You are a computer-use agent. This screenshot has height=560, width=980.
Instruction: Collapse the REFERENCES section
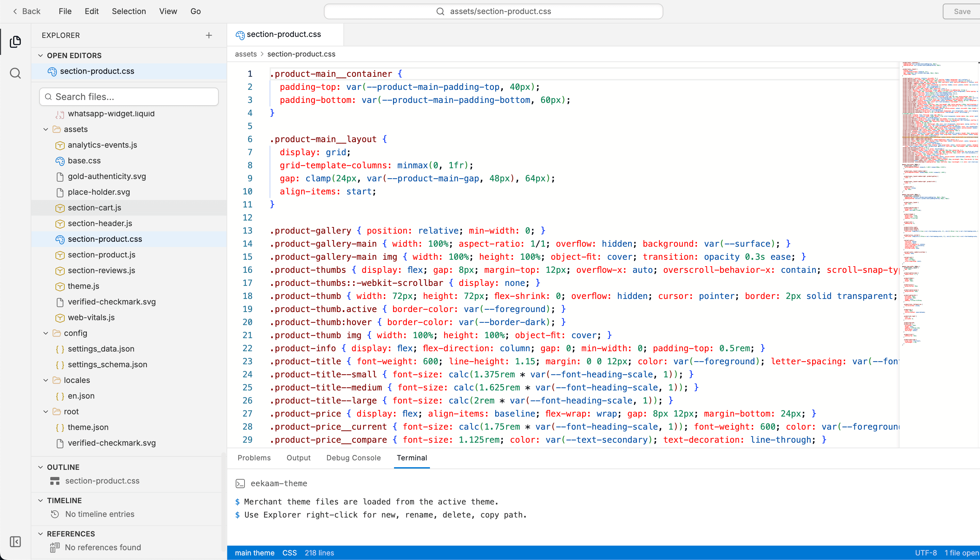click(x=40, y=534)
